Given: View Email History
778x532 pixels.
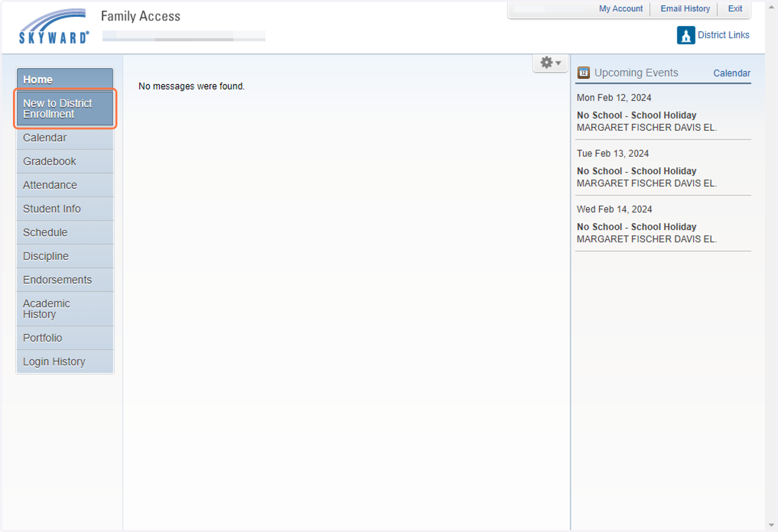Looking at the screenshot, I should [x=685, y=9].
